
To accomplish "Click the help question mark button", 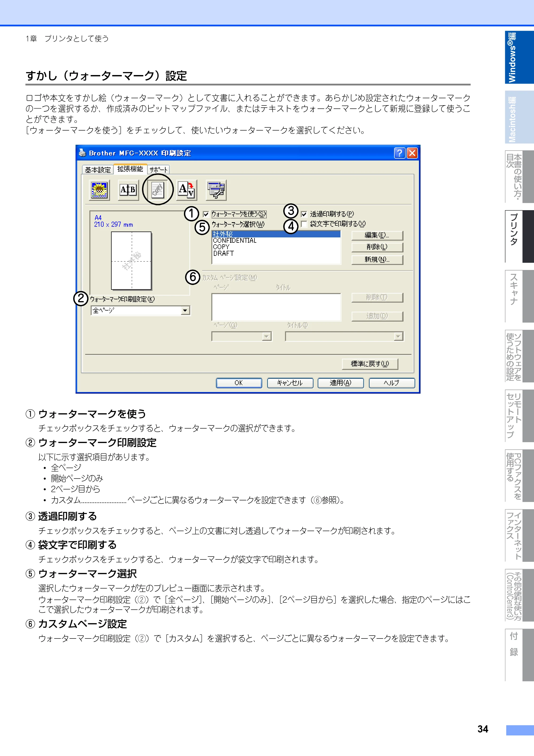I will (399, 153).
